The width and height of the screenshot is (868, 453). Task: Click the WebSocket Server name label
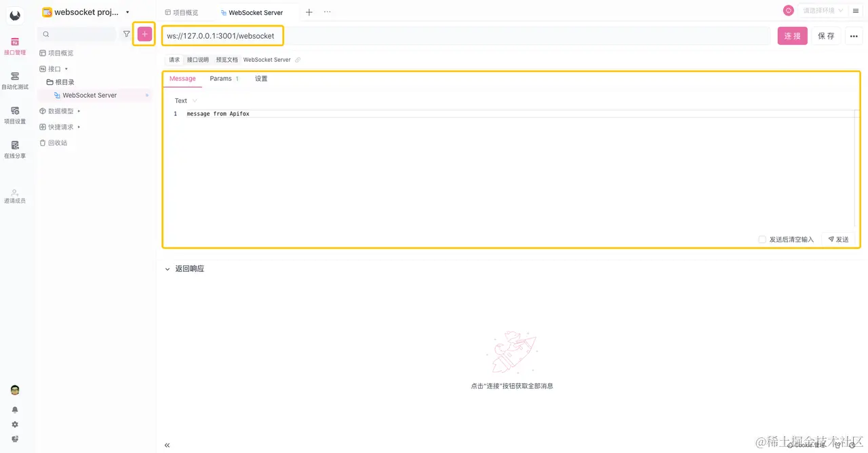[267, 60]
